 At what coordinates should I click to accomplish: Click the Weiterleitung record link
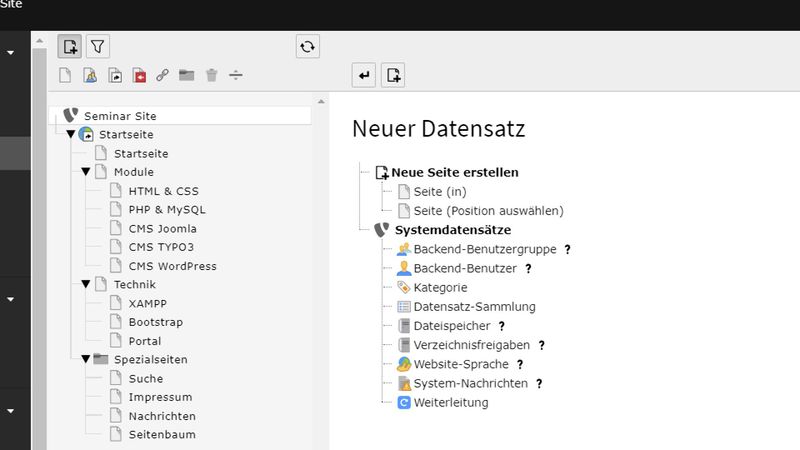[450, 402]
